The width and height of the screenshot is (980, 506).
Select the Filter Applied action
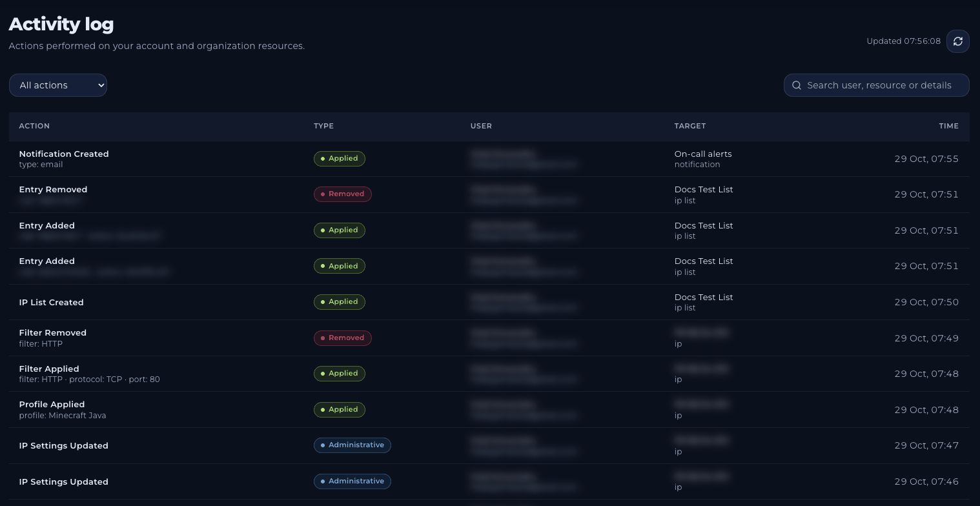49,369
